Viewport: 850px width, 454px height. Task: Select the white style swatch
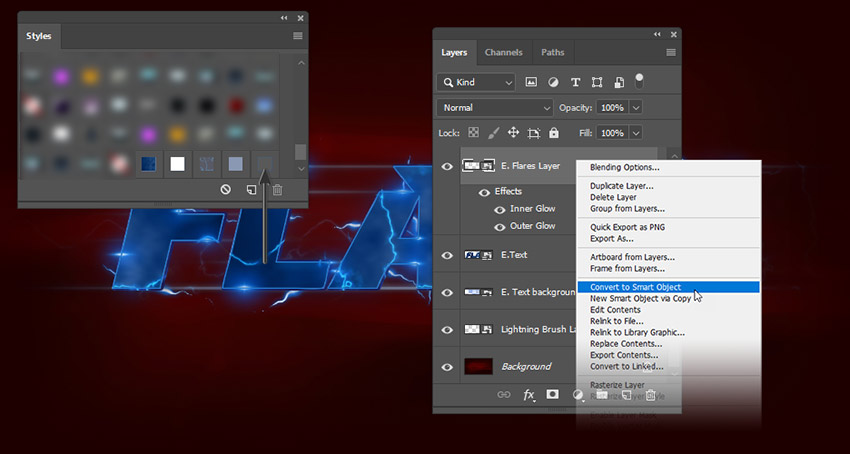tap(177, 163)
